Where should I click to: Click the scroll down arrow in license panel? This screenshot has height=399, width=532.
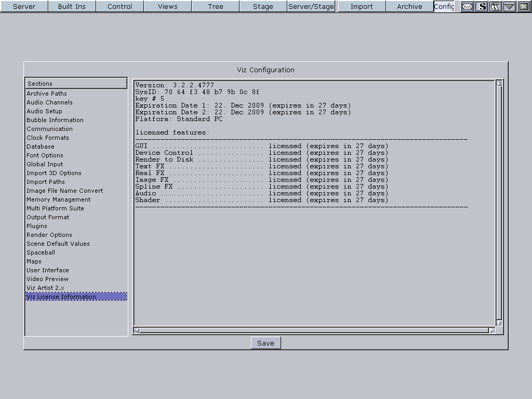[499, 323]
